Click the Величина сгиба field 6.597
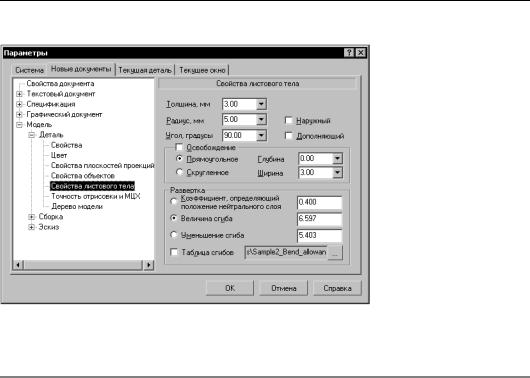Screen dimensions: 530x378 coord(319,219)
